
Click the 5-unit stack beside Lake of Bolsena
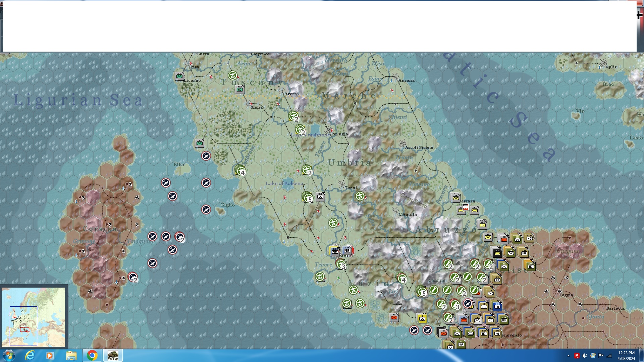307,197
